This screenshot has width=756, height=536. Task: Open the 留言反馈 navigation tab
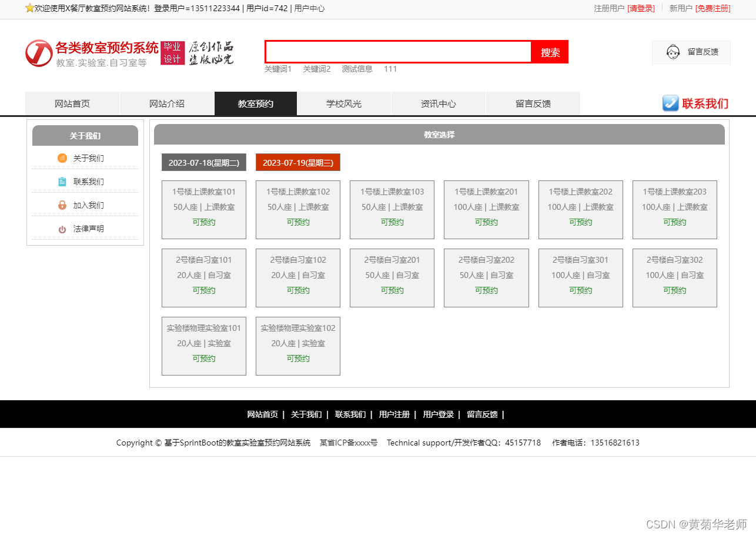coord(533,103)
